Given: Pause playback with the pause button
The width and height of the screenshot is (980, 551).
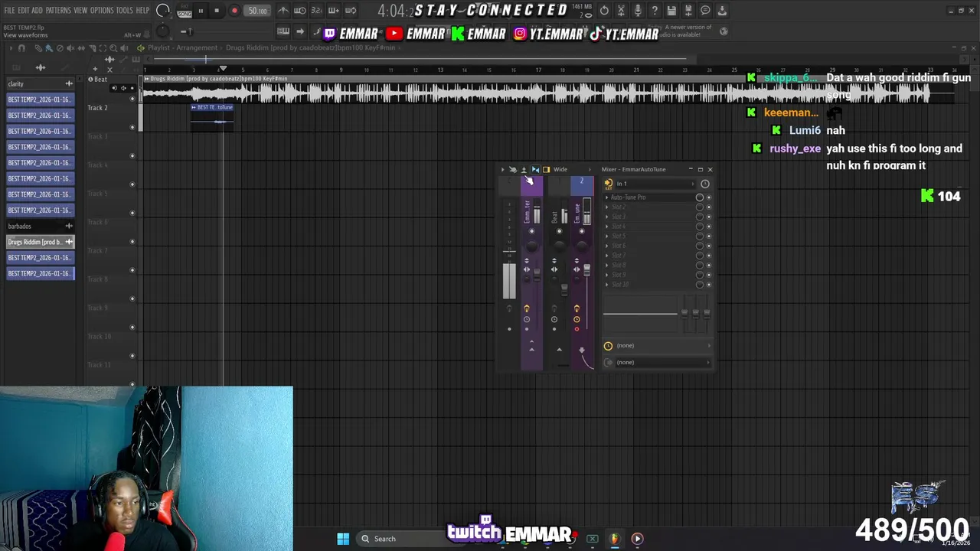Looking at the screenshot, I should pos(201,11).
